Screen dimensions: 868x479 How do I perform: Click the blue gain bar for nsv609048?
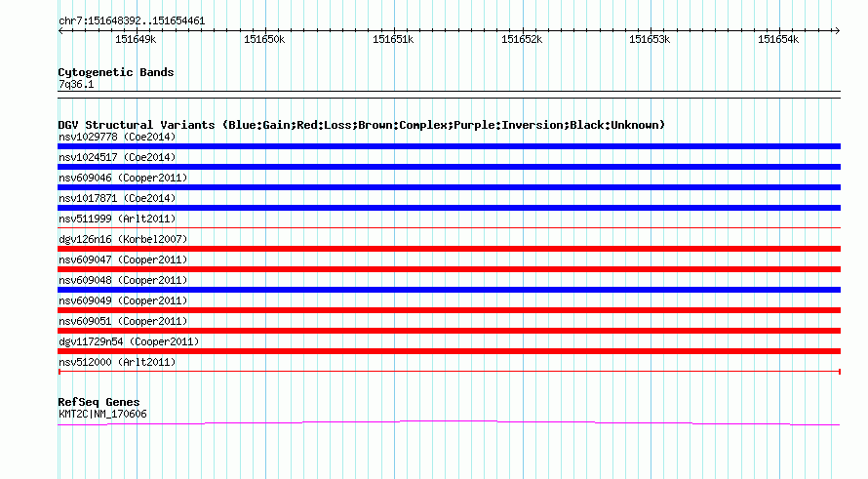(x=449, y=290)
